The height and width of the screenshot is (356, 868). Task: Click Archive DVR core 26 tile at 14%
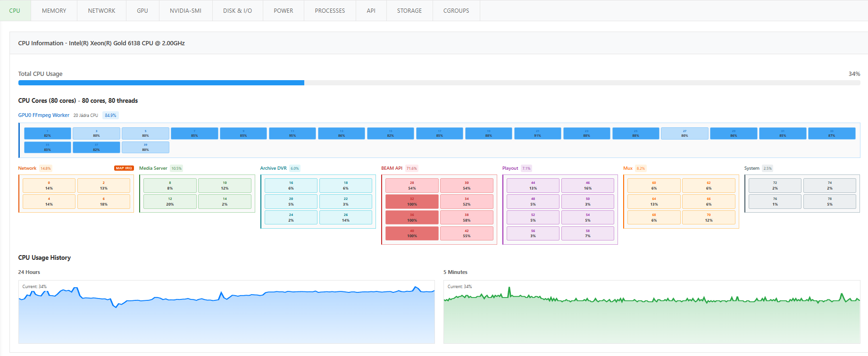[x=346, y=217]
